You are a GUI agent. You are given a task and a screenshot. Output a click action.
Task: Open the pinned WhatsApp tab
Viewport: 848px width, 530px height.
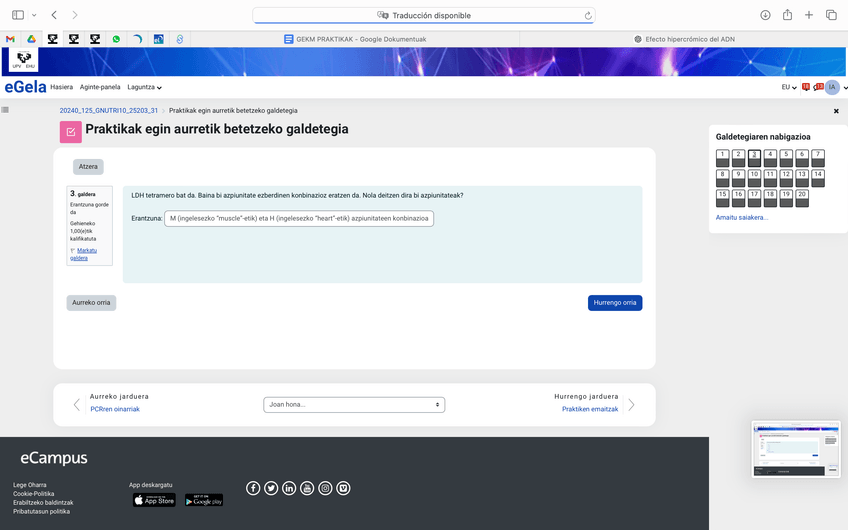(x=116, y=39)
